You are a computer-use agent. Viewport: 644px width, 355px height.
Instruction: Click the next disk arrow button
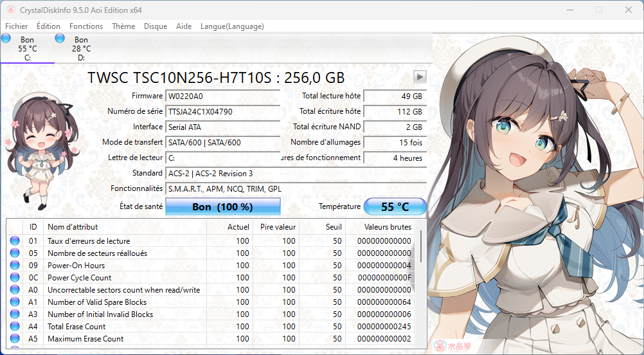(x=420, y=77)
